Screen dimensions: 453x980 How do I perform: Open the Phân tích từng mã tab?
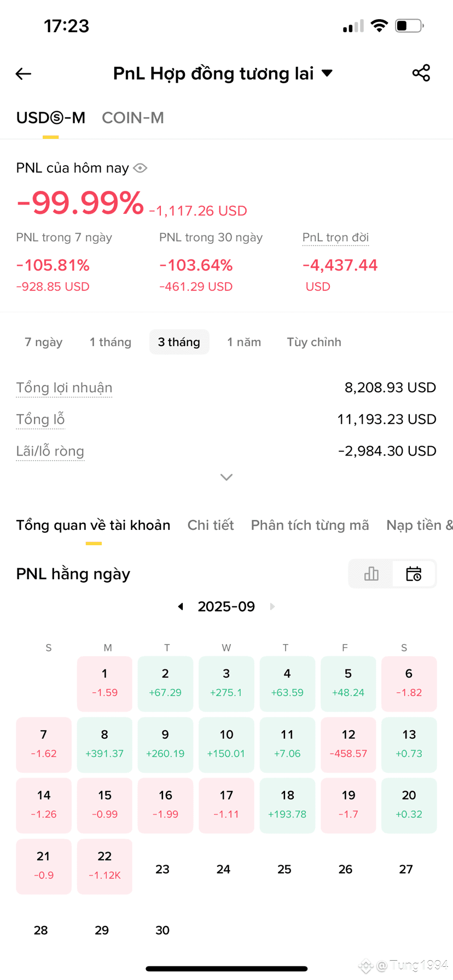point(310,525)
